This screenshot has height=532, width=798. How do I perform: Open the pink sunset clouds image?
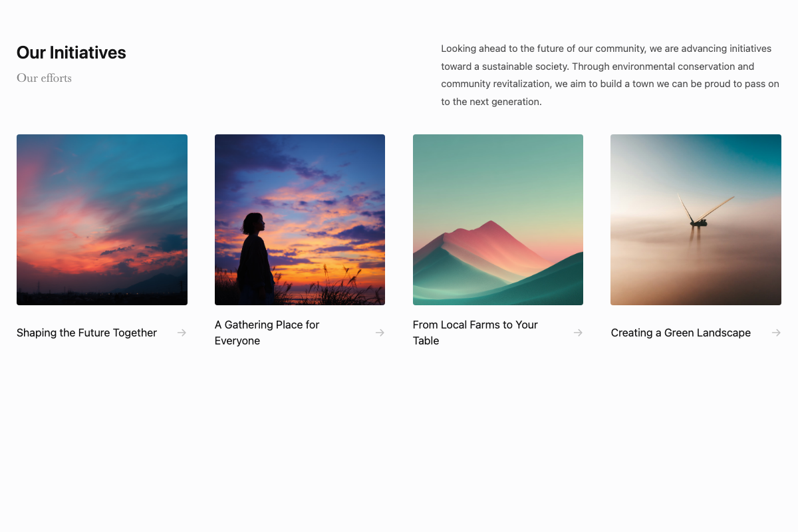[102, 219]
